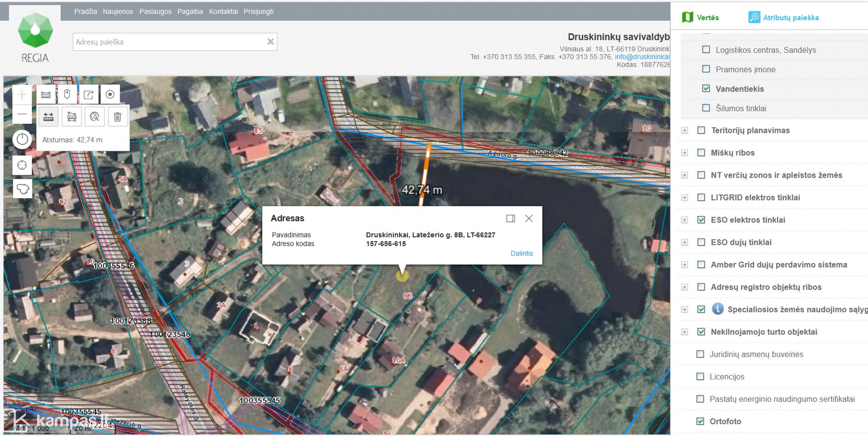Toggle off the Ortofoto layer
Viewport: 868px width, 436px height.
(700, 421)
